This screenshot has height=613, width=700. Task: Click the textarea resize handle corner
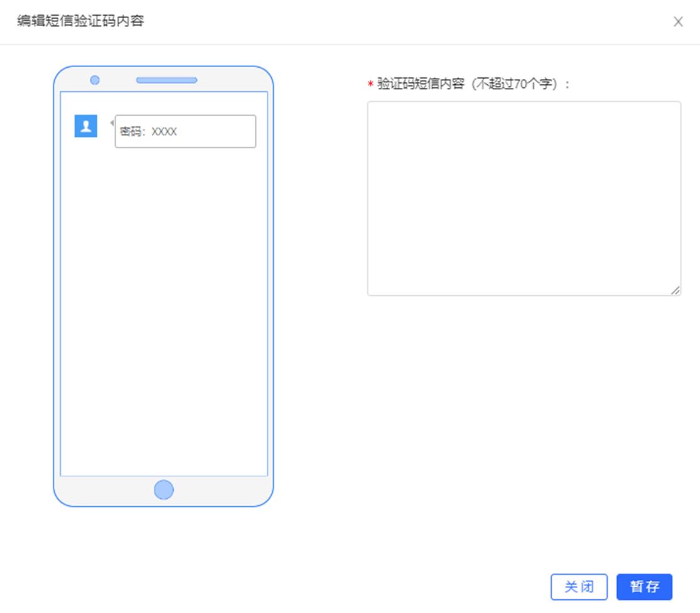pyautogui.click(x=677, y=290)
